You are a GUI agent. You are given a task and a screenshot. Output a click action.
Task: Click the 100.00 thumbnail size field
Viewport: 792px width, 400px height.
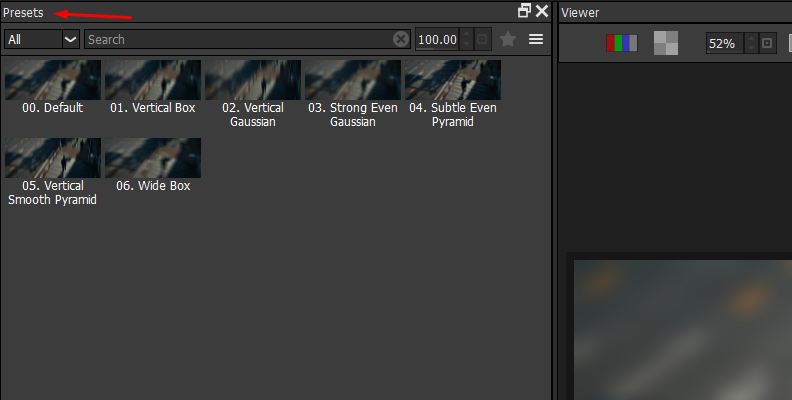coord(437,39)
